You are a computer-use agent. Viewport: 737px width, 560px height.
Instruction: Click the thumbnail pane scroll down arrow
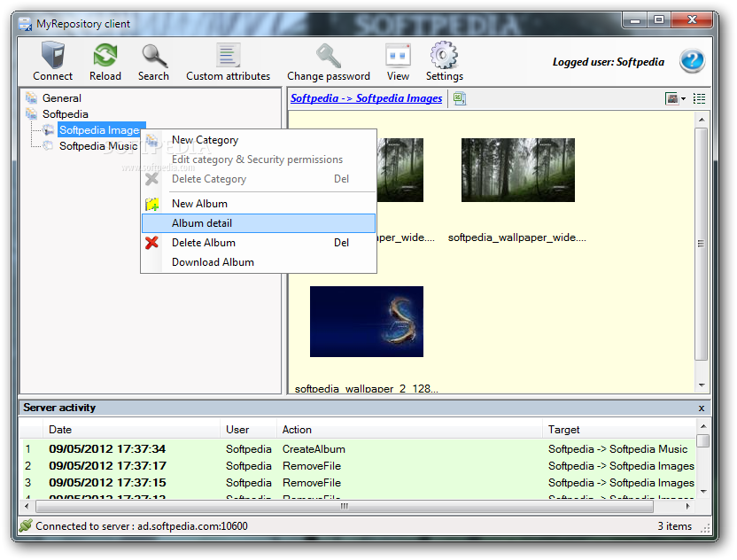[702, 385]
